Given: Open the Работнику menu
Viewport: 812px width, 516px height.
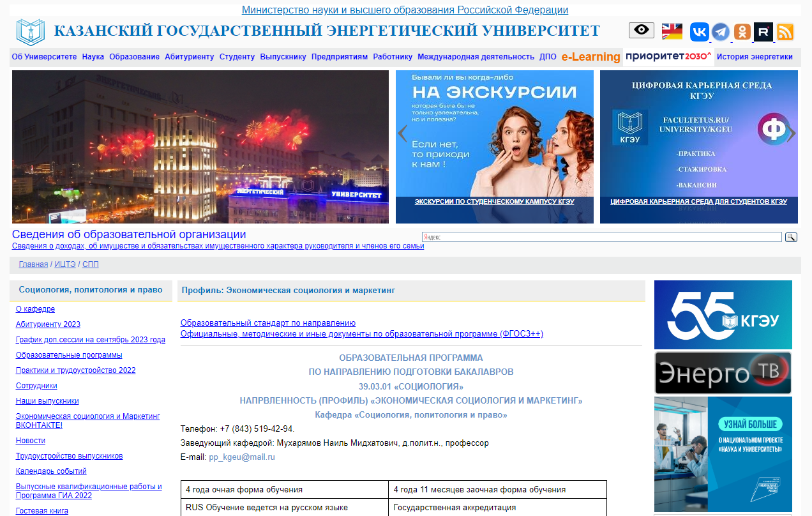Looking at the screenshot, I should pyautogui.click(x=393, y=57).
